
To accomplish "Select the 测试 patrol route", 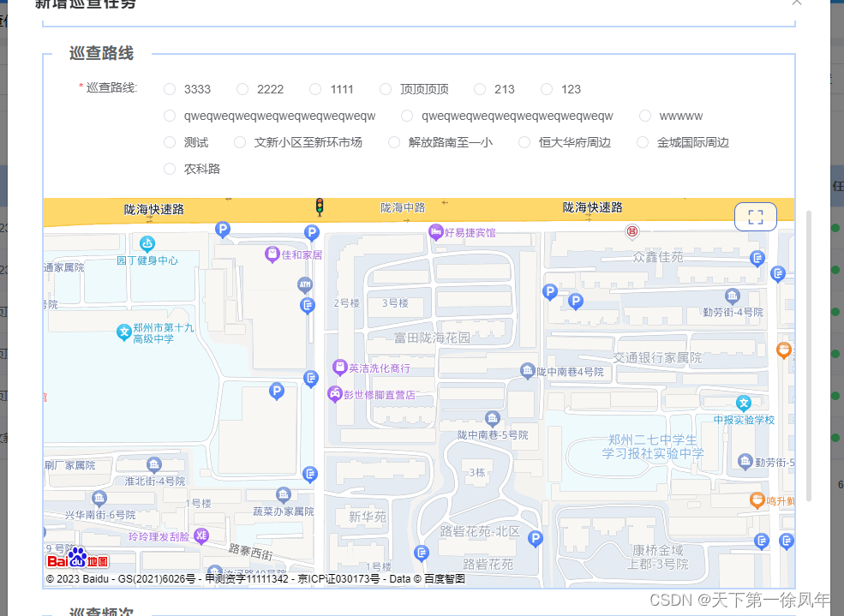I will [169, 142].
